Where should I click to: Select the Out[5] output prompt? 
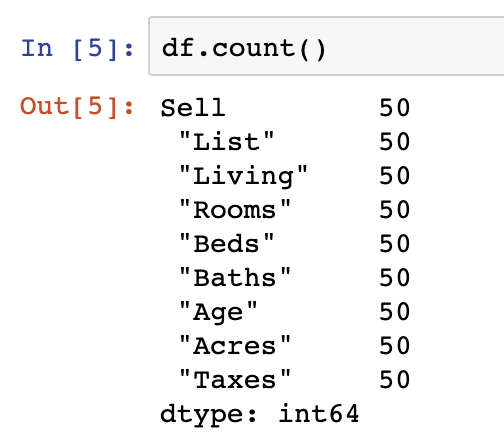[77, 107]
